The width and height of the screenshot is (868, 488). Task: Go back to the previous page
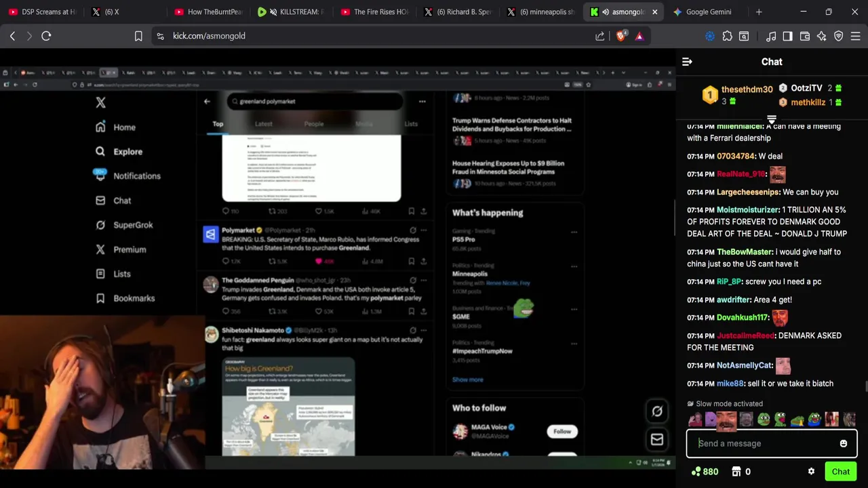pos(12,36)
